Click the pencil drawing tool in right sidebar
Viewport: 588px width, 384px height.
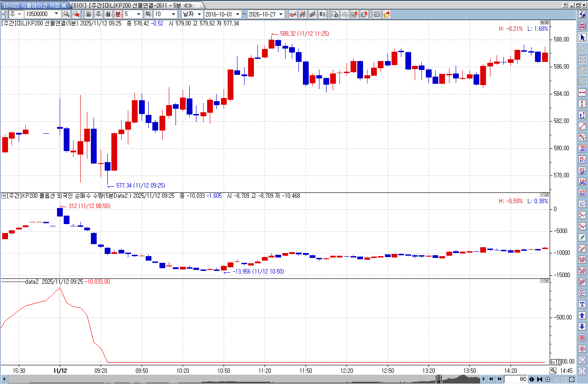(x=582, y=237)
